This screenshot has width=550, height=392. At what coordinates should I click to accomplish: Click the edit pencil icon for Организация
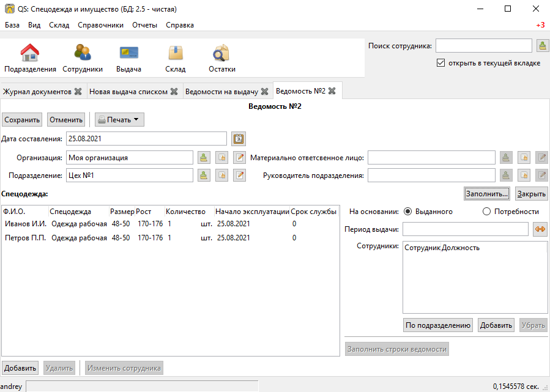(240, 157)
